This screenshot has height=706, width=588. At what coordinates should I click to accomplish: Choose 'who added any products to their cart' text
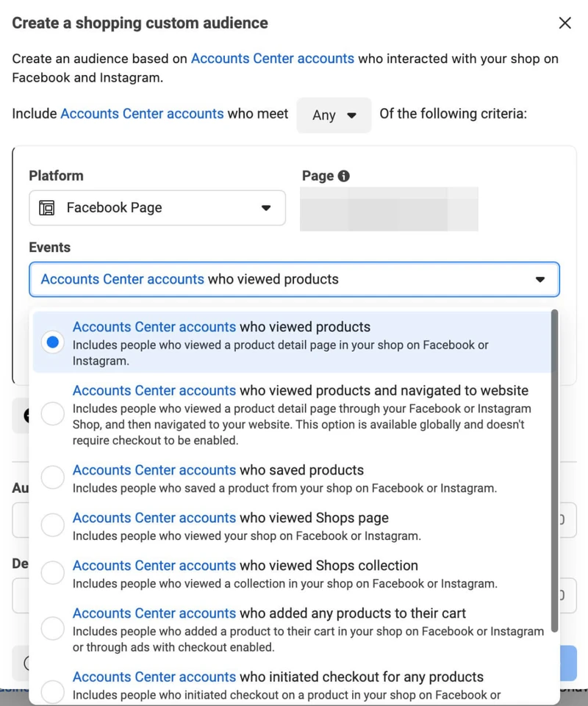(x=353, y=613)
